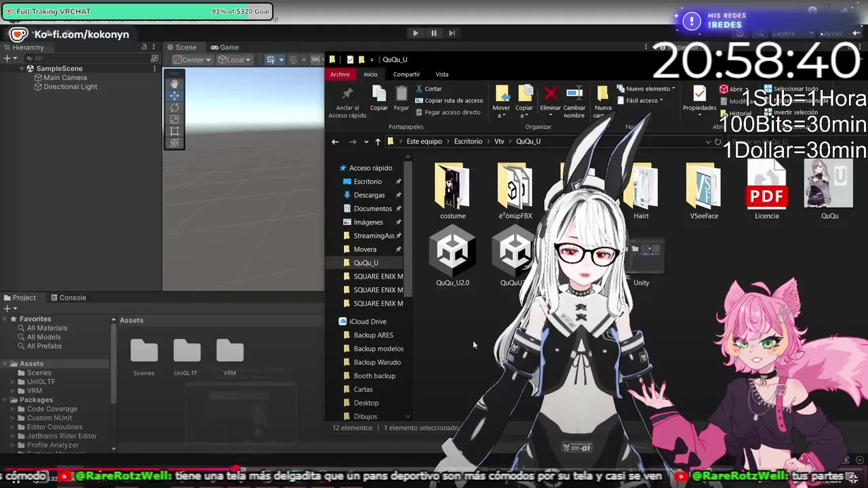868x488 pixels.
Task: Switch to the Game tab
Action: pyautogui.click(x=224, y=47)
